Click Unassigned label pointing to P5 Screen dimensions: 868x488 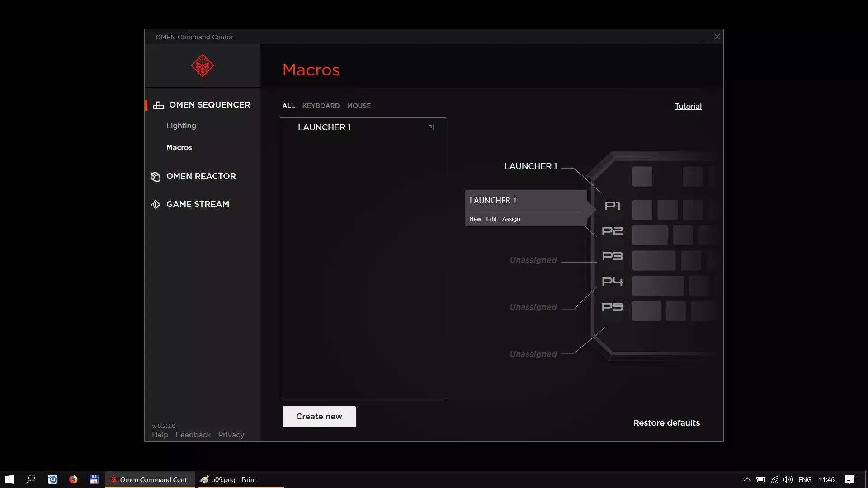coord(533,354)
